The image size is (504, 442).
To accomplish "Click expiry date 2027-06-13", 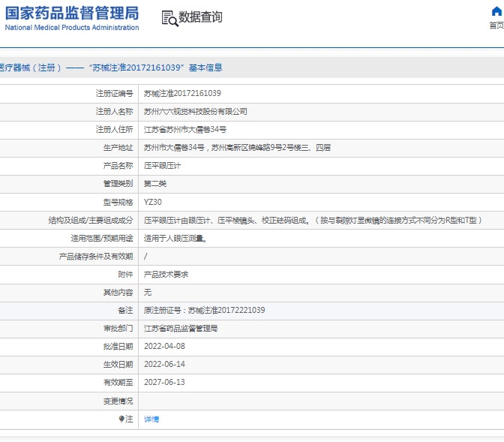I will tap(164, 383).
